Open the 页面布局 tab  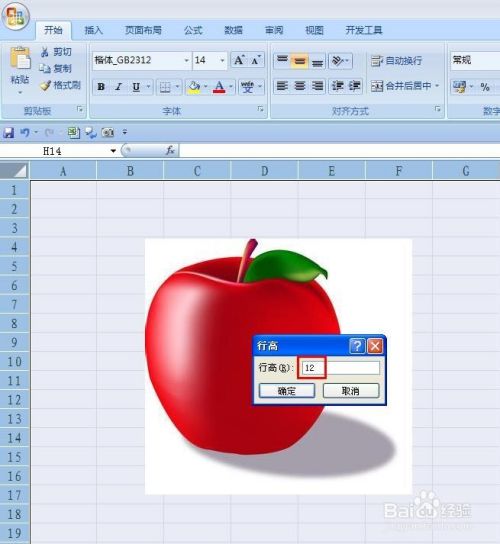tap(143, 30)
